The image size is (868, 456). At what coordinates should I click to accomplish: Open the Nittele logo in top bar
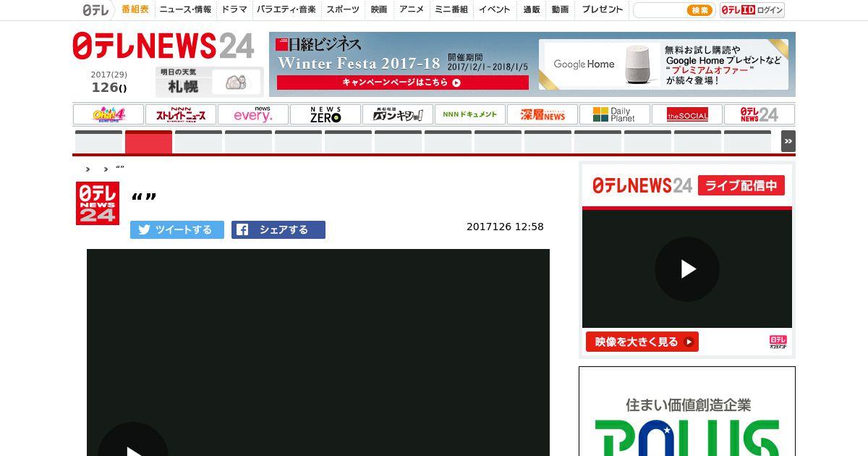pyautogui.click(x=95, y=10)
